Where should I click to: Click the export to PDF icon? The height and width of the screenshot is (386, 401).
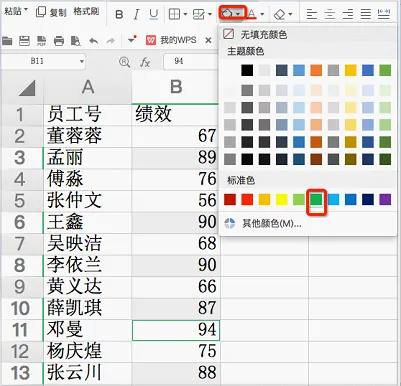coord(41,41)
